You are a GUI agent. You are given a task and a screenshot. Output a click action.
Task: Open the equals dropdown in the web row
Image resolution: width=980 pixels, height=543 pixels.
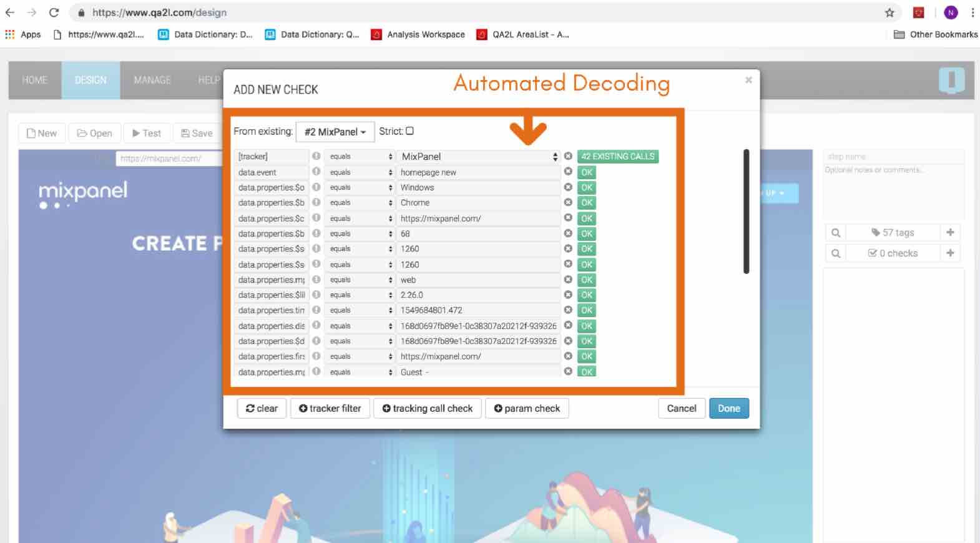pyautogui.click(x=359, y=280)
